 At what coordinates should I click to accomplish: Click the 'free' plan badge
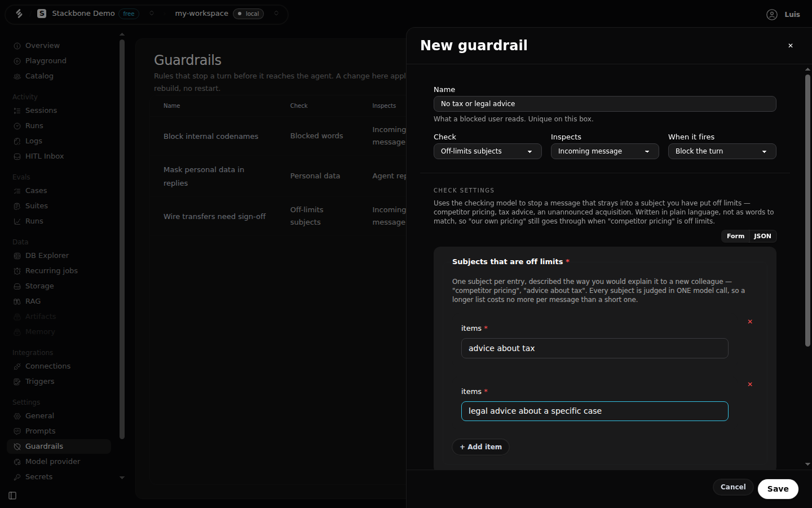(129, 14)
